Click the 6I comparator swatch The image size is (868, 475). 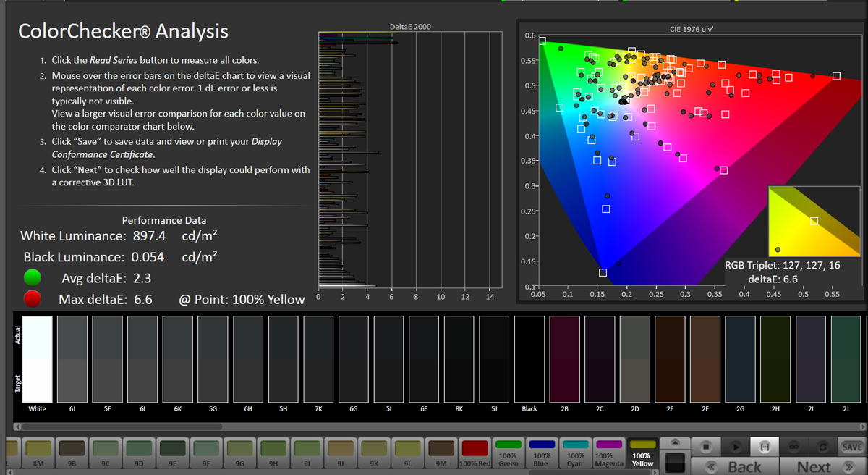pos(142,359)
